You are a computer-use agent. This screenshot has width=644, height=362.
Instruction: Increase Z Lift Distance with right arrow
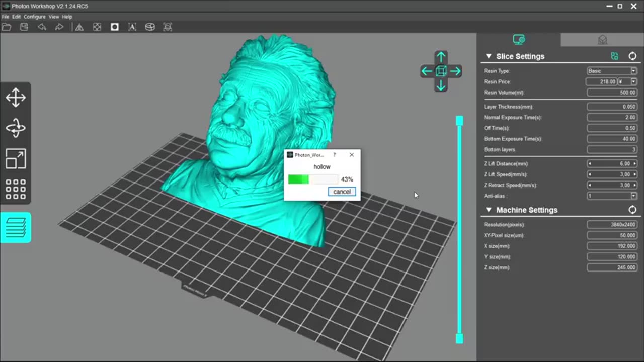tap(634, 163)
